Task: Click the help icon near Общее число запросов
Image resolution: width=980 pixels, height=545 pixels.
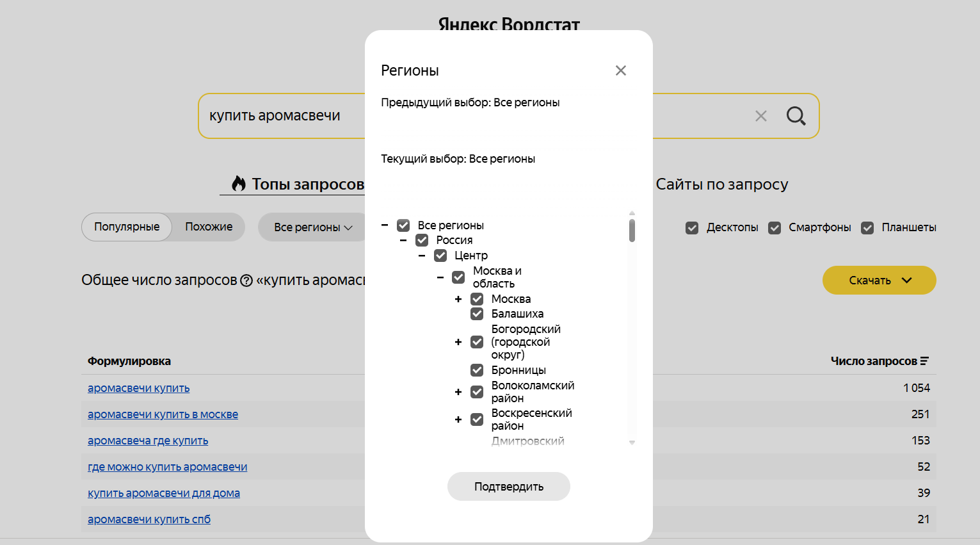Action: [x=246, y=281]
